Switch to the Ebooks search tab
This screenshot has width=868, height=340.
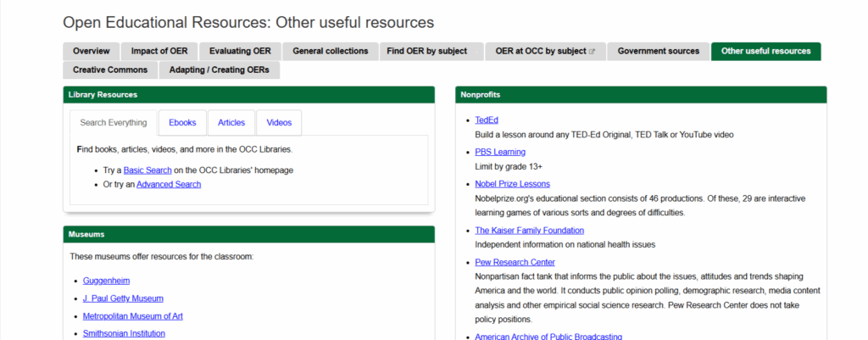(182, 123)
